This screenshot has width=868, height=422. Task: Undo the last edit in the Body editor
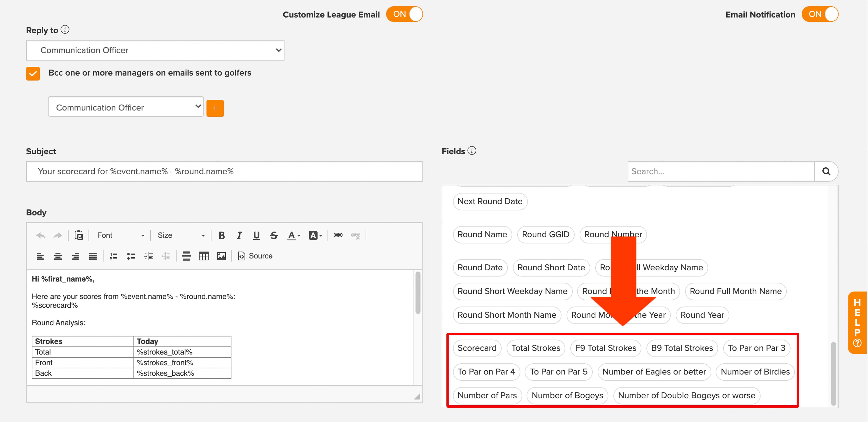[40, 235]
